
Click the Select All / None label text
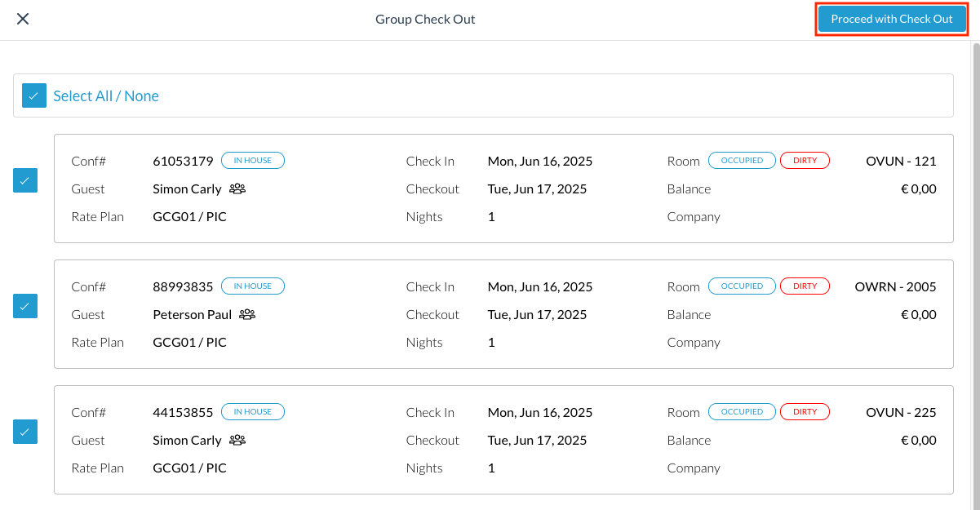click(x=106, y=95)
